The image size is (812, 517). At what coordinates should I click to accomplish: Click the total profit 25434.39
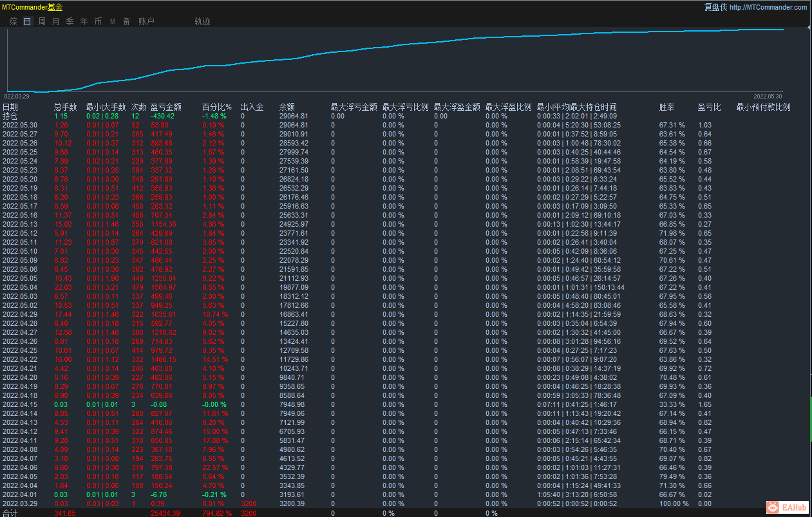[165, 513]
